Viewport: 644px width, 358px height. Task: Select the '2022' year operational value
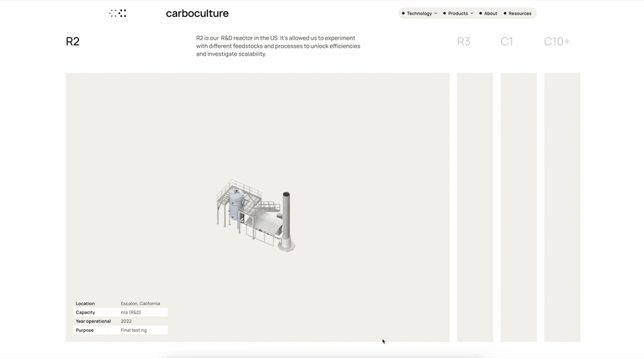pos(126,321)
